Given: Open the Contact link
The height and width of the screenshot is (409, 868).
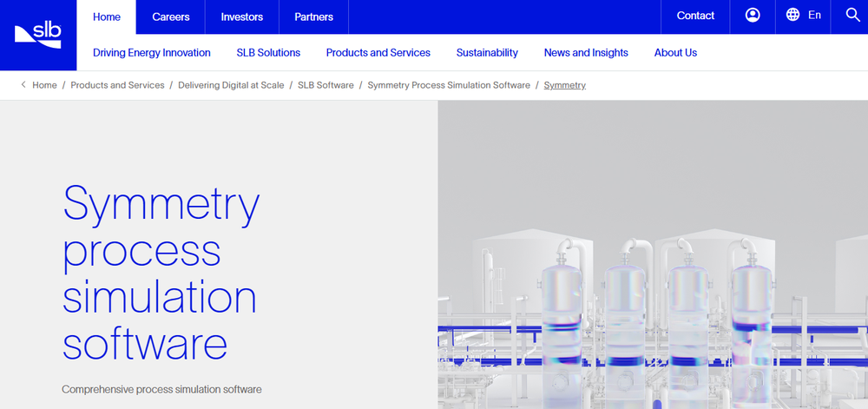Looking at the screenshot, I should (x=695, y=16).
